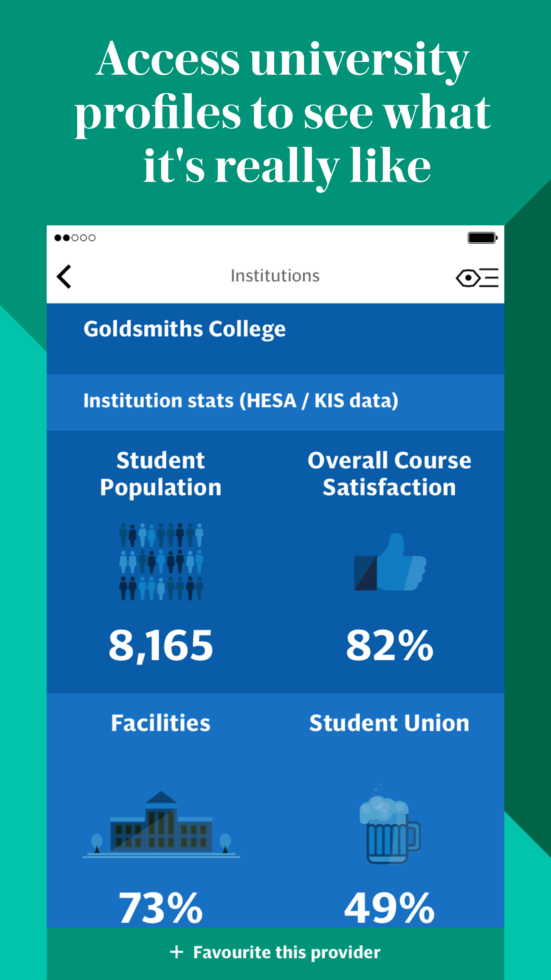551x980 pixels.
Task: Tap the thumbs-up satisfaction icon
Action: [x=390, y=561]
